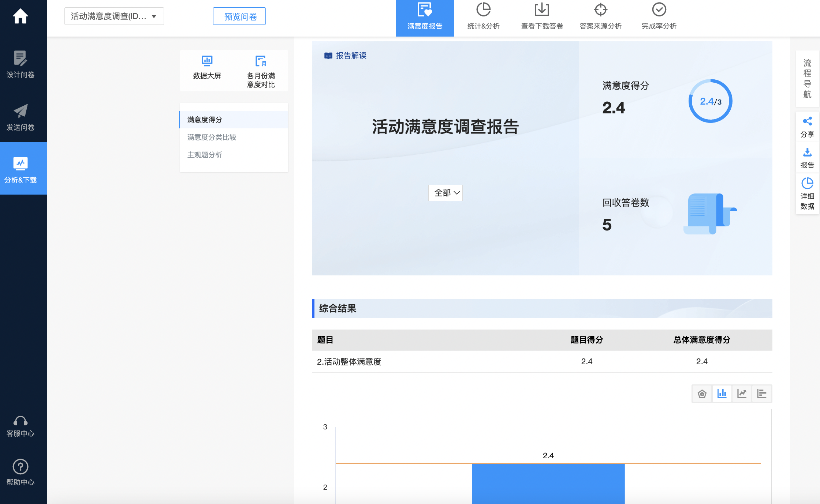Open the survey selector dropdown 活动满意度调查
820x504 pixels.
point(114,16)
